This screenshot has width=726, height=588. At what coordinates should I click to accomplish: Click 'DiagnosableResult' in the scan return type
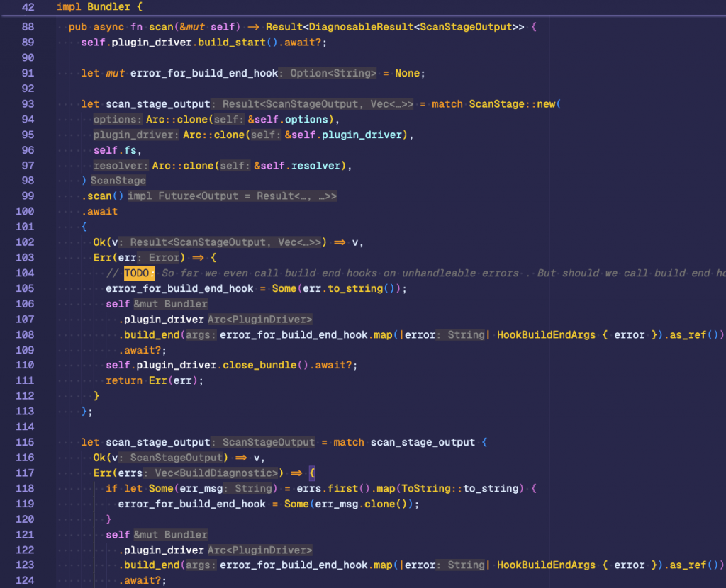(x=361, y=27)
